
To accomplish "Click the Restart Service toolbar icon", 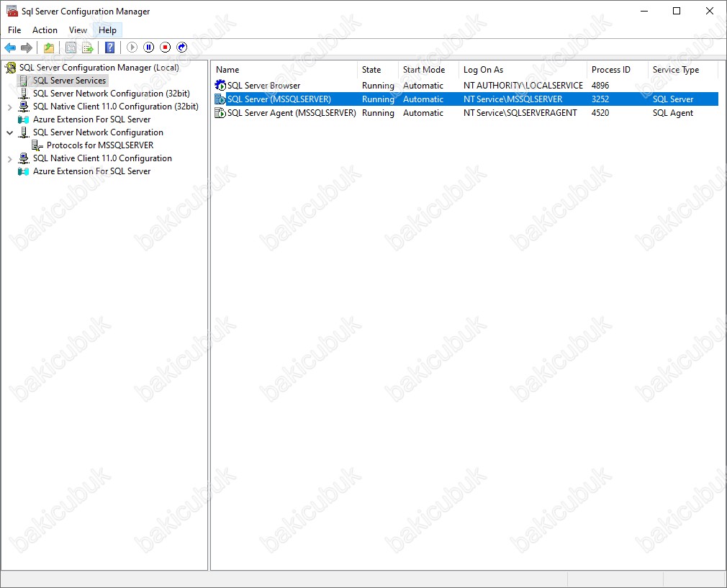I will point(181,48).
